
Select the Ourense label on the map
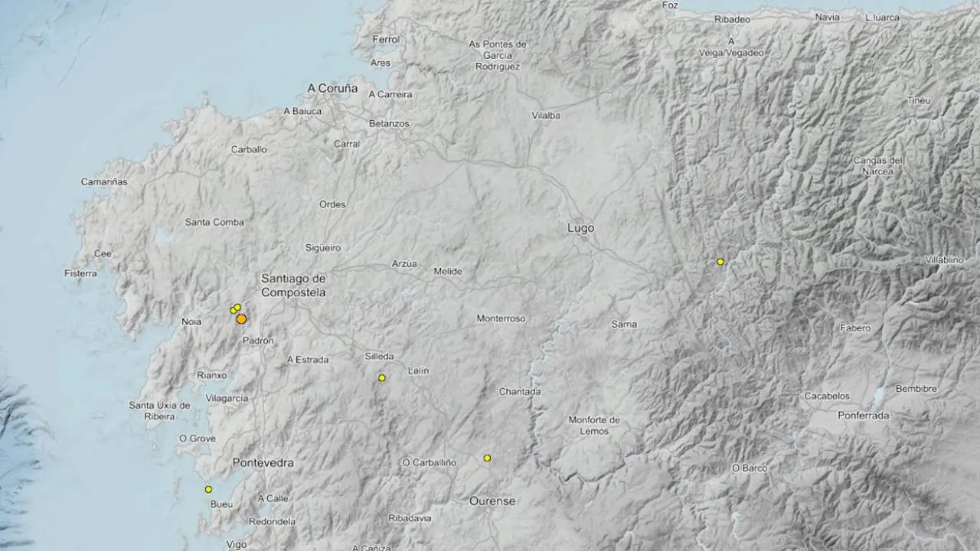pyautogui.click(x=494, y=500)
